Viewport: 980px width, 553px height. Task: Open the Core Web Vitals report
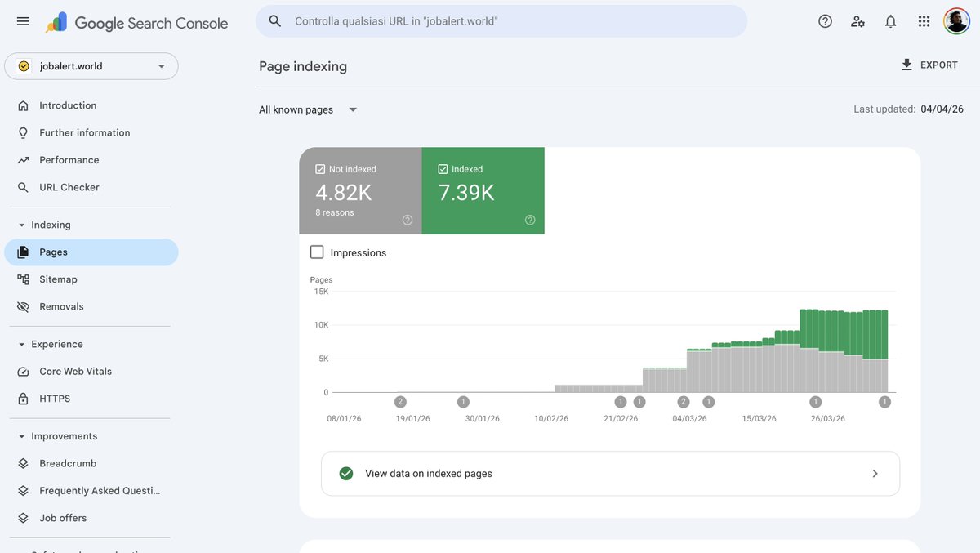point(91,371)
